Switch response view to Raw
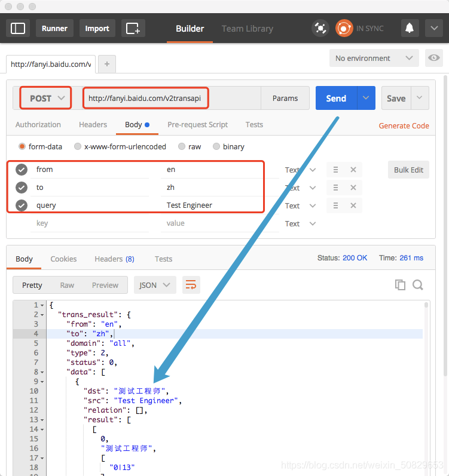 tap(67, 285)
